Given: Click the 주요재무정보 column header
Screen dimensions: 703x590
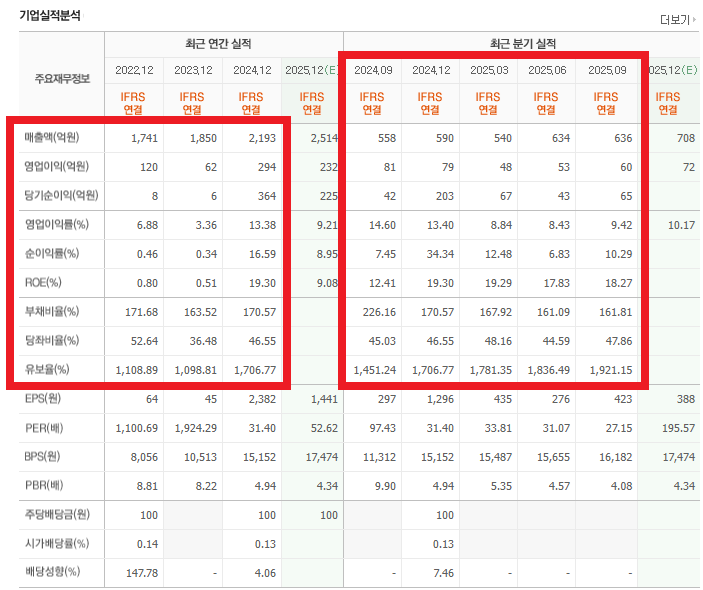Looking at the screenshot, I should tap(60, 77).
